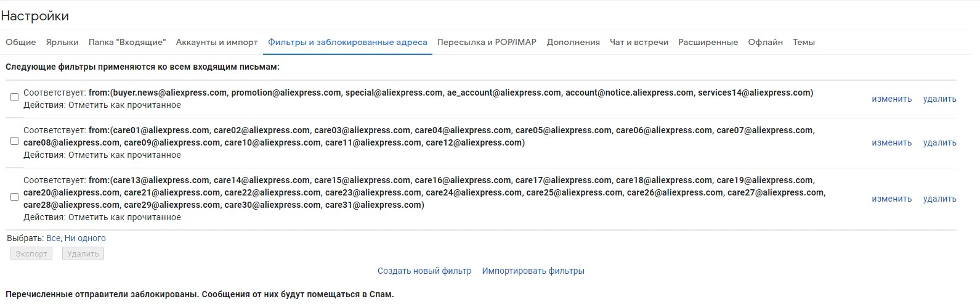Go to the Расширенные tab
This screenshot has height=304, width=980.
[708, 42]
